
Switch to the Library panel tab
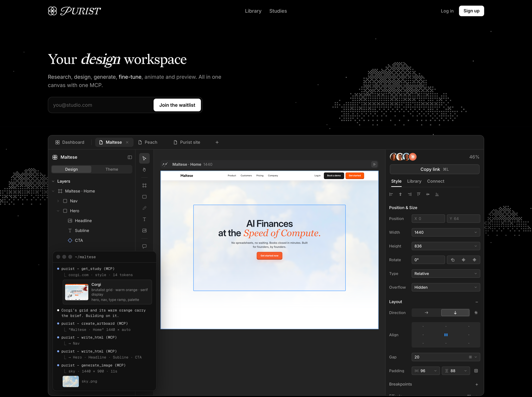coord(414,181)
